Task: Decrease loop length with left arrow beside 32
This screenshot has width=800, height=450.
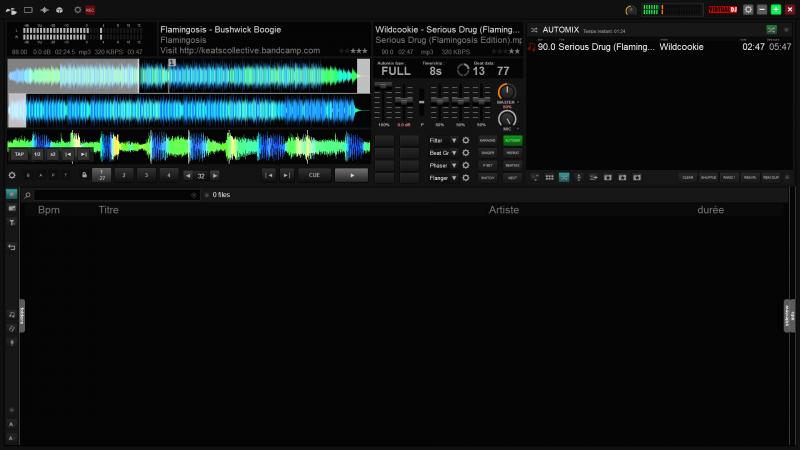Action: click(x=188, y=176)
